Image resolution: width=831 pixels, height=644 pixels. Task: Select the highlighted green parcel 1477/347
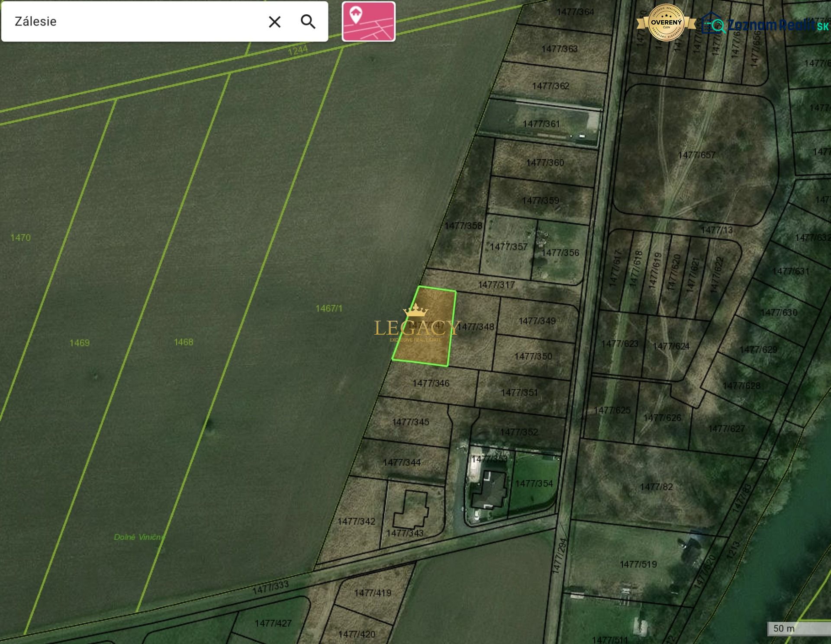coord(424,327)
